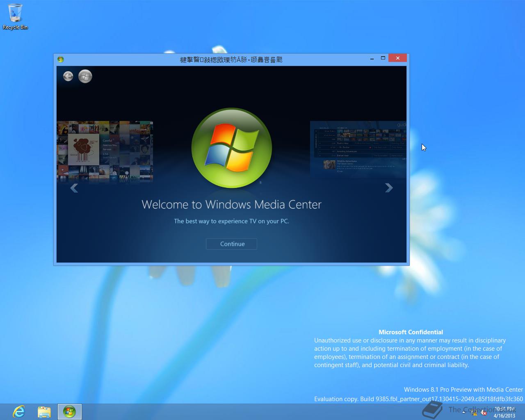Show next slide with right arrow
This screenshot has width=525, height=420.
pyautogui.click(x=389, y=188)
